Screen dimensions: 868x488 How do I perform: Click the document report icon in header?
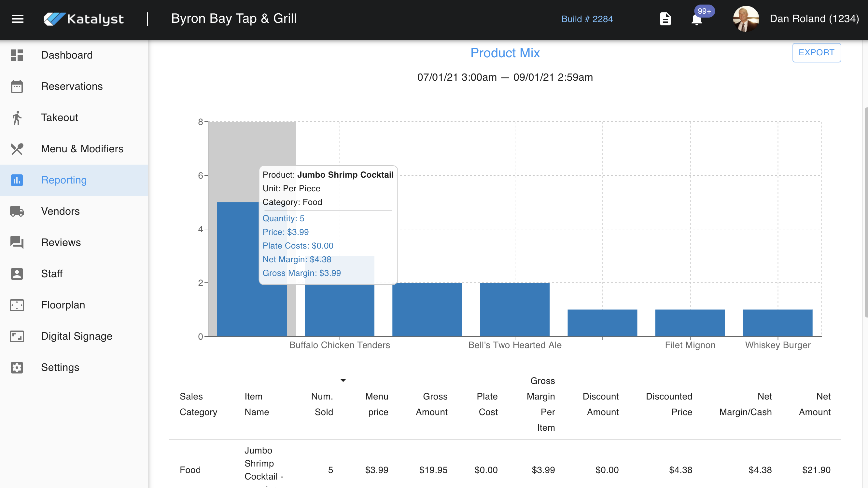[665, 19]
